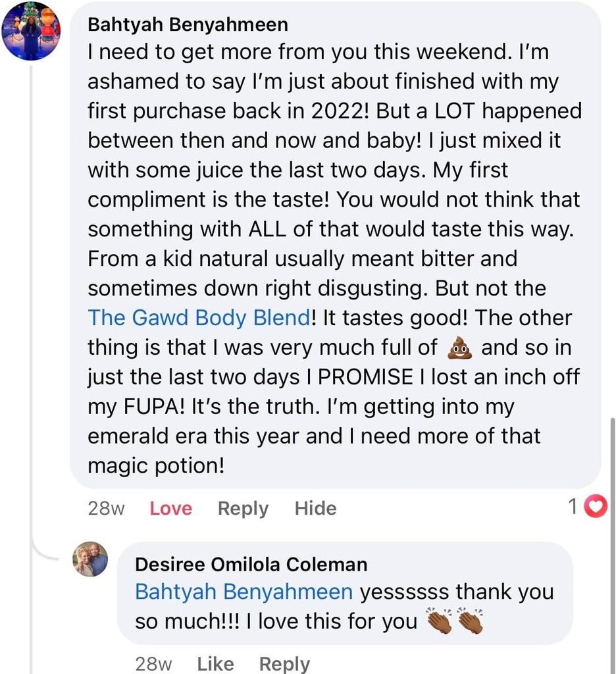
Task: Open the Bahtyah Benyahmeen mention link
Action: (244, 592)
